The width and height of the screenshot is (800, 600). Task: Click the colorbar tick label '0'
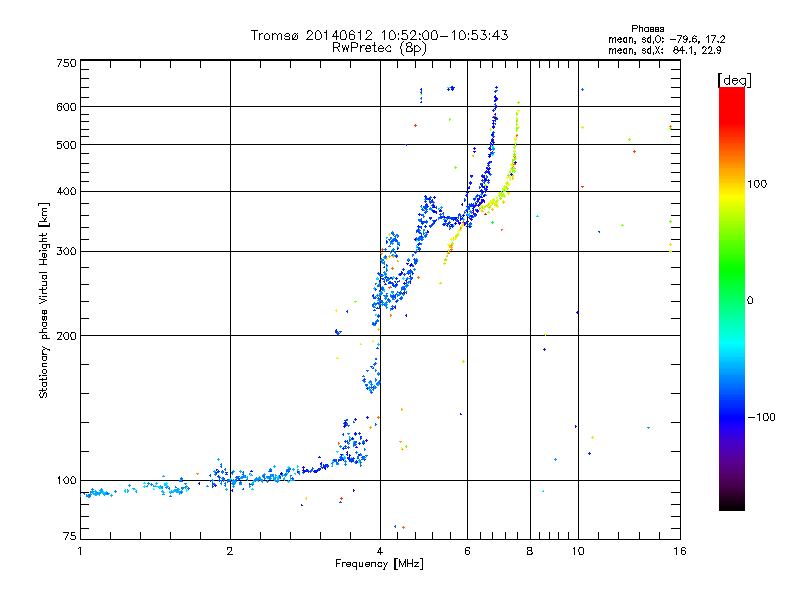tap(750, 301)
